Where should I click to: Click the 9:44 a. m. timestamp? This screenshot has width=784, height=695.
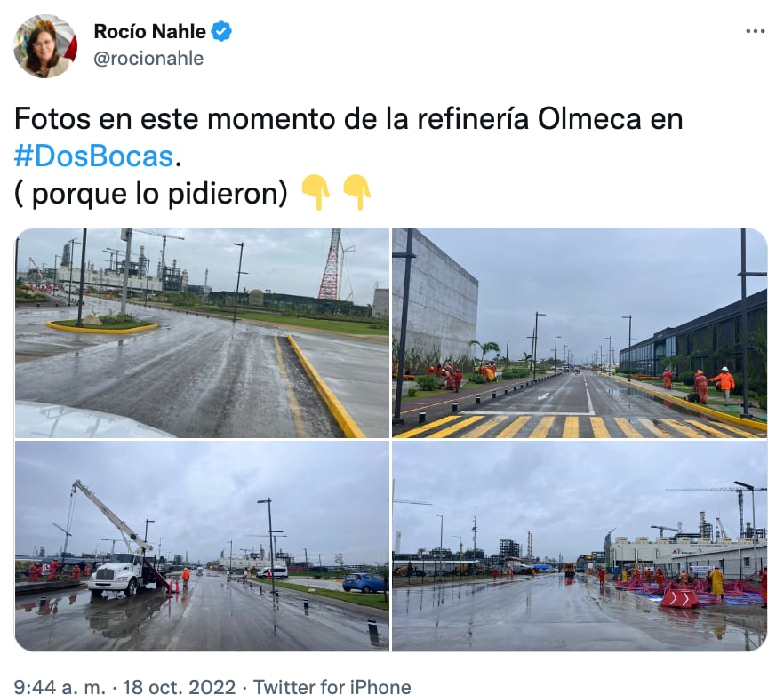click(60, 686)
